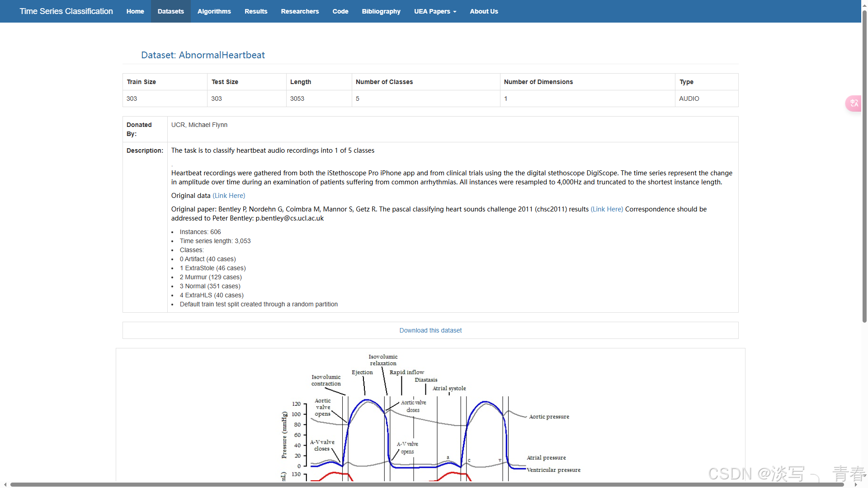868x488 pixels.
Task: Click the Dataset: AbnormalHeartbeat heading
Action: coord(203,55)
